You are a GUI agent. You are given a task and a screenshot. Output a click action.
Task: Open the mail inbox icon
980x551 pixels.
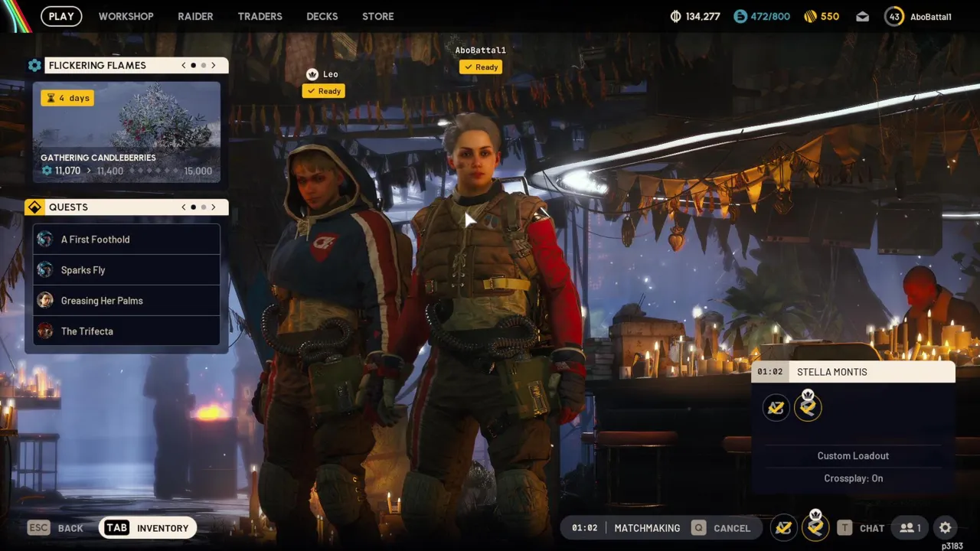tap(862, 17)
